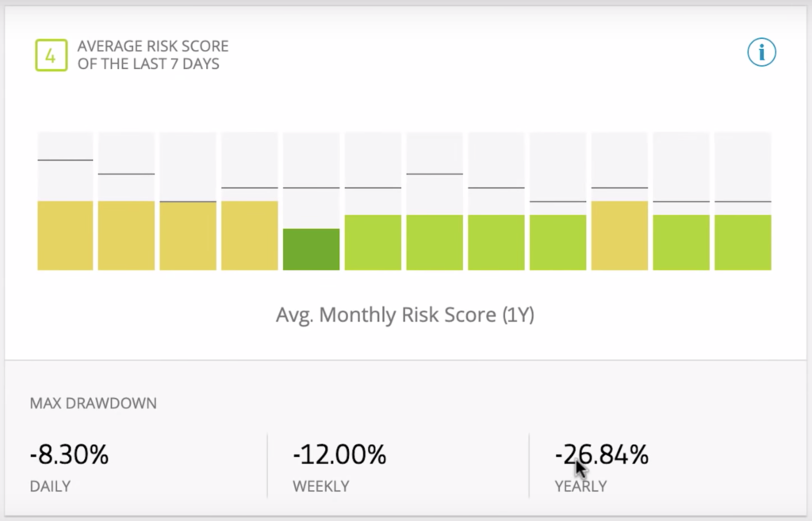Click the YEARLY drawdown label
This screenshot has height=521, width=812.
click(580, 486)
